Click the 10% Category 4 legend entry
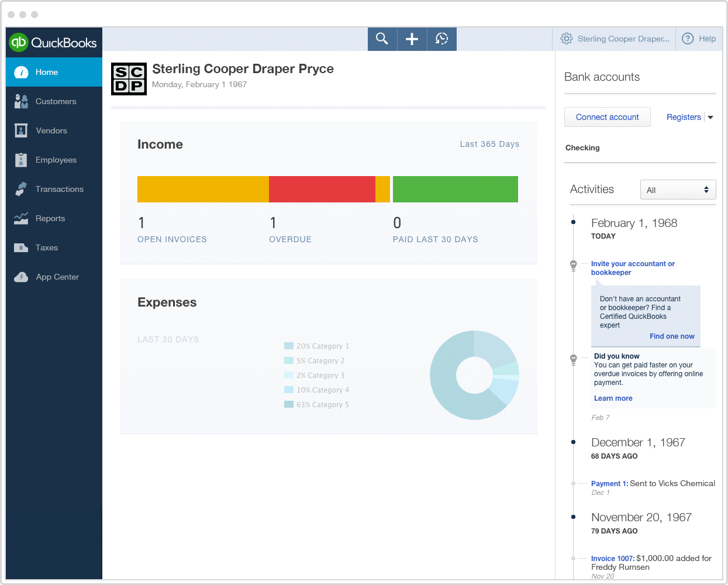Screen dimensions: 728x585 click(316, 390)
